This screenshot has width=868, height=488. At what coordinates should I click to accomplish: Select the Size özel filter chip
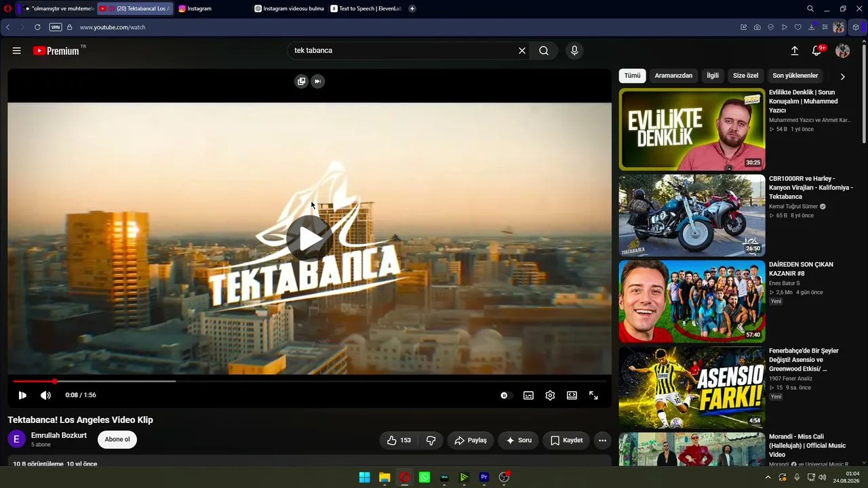[x=746, y=76]
